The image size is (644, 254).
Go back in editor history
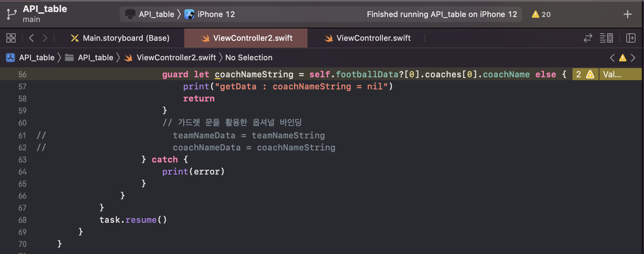pyautogui.click(x=32, y=38)
